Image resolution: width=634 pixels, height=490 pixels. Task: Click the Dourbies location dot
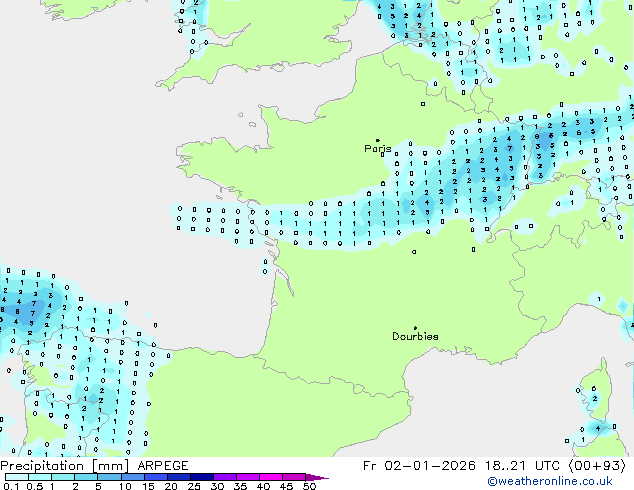point(415,328)
